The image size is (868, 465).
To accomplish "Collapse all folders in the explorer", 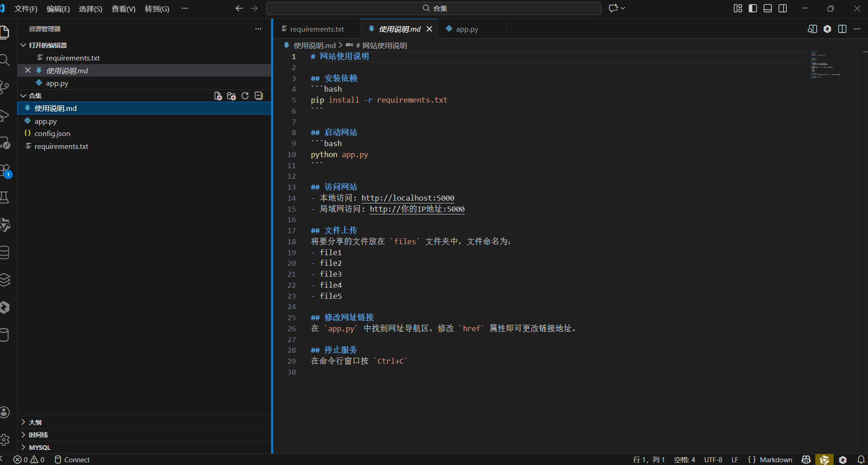I will tap(259, 96).
